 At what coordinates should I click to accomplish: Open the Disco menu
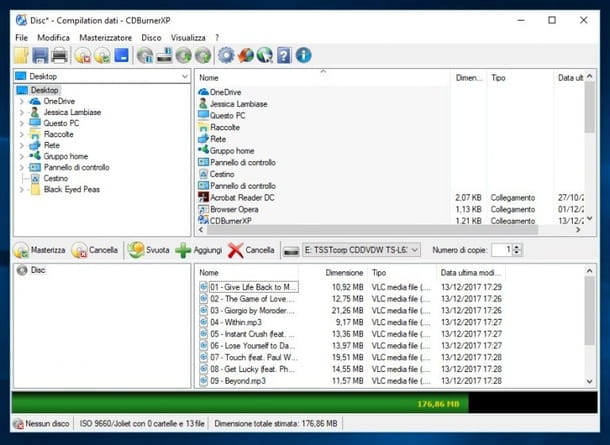[x=151, y=37]
